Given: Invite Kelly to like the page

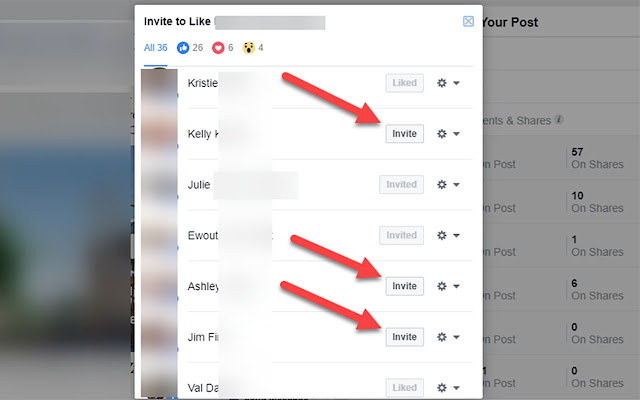Looking at the screenshot, I should click(404, 133).
